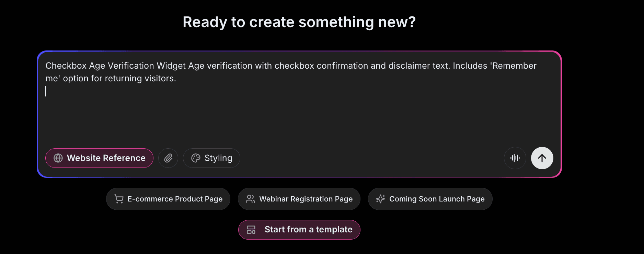644x254 pixels.
Task: Click the people icon on Webinar Registration Page
Action: coord(250,199)
